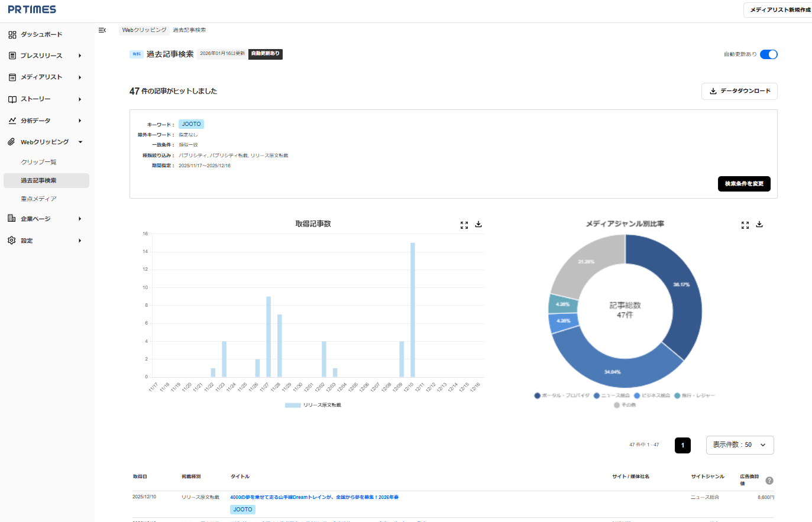Download the メディアジャンル別比率 donut chart
The height and width of the screenshot is (522, 812).
click(x=759, y=225)
